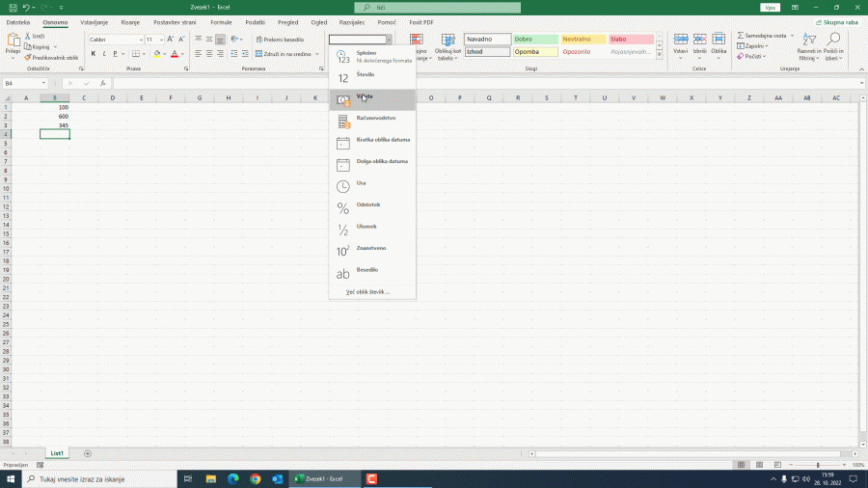Click the Preslikovalnik oblik format painter

54,58
